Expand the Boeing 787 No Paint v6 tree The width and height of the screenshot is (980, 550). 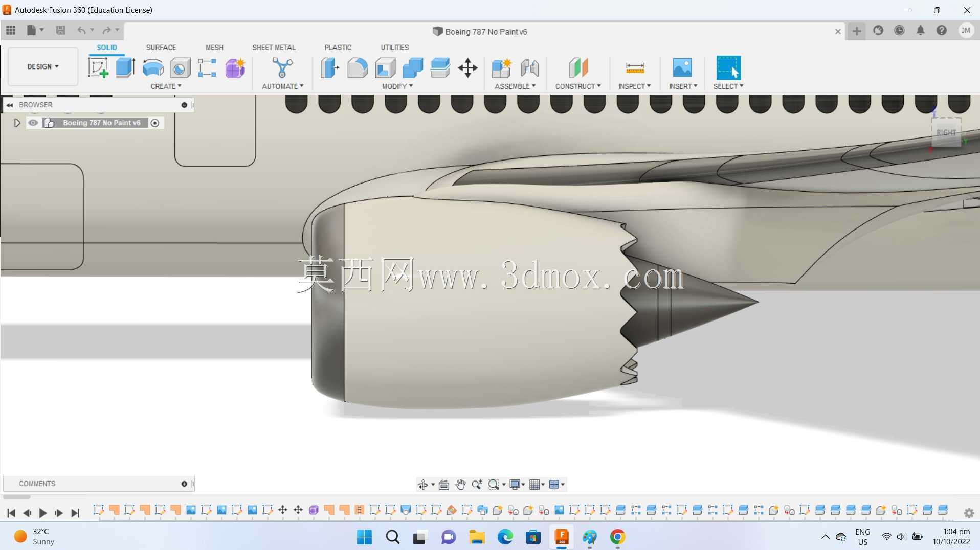click(x=17, y=123)
